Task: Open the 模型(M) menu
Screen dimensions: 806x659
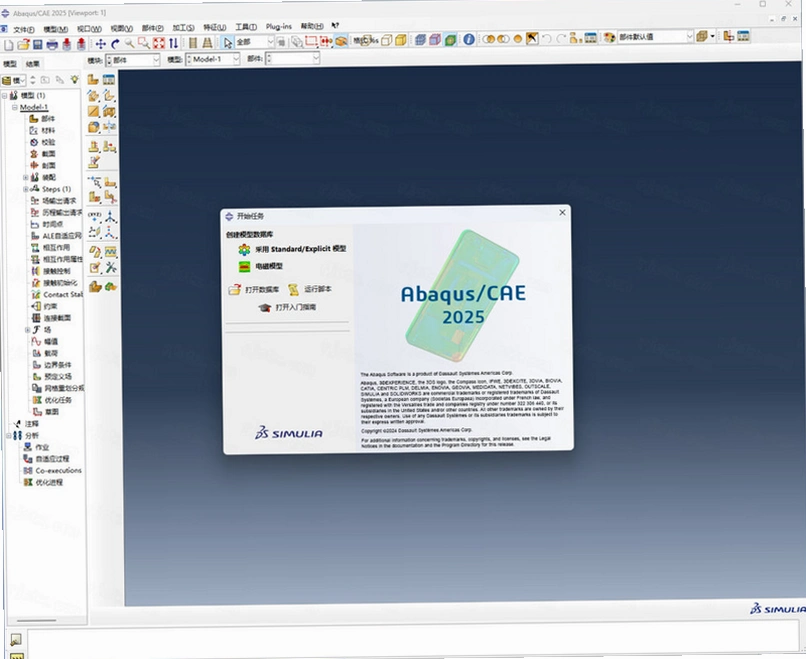Action: tap(56, 29)
